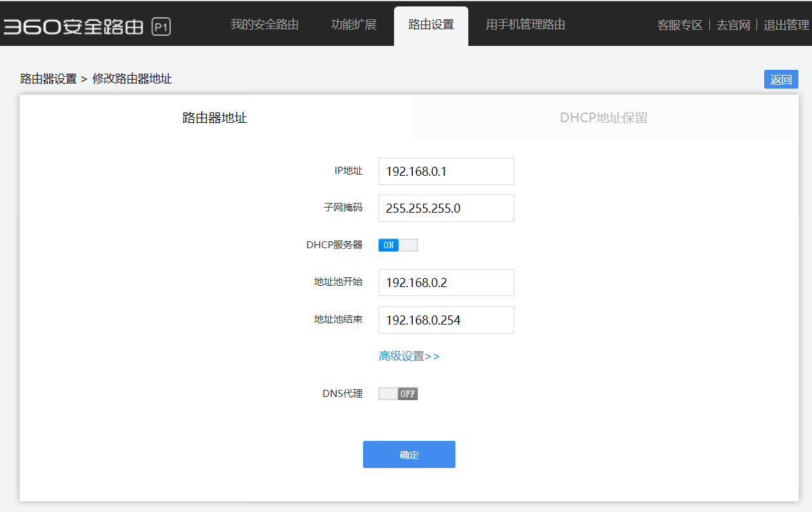812x512 pixels.
Task: Visit the 去官网 link
Action: click(733, 26)
